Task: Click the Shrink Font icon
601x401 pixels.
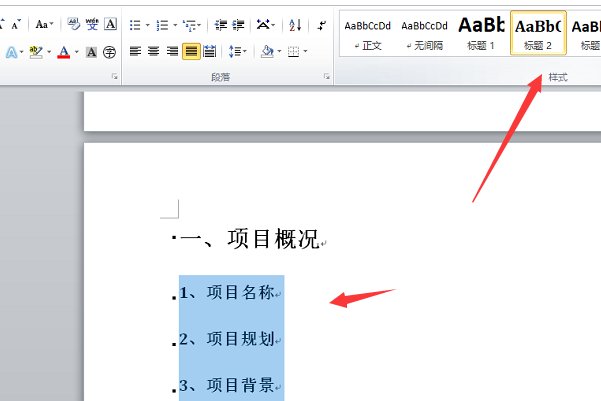Action: [x=16, y=25]
